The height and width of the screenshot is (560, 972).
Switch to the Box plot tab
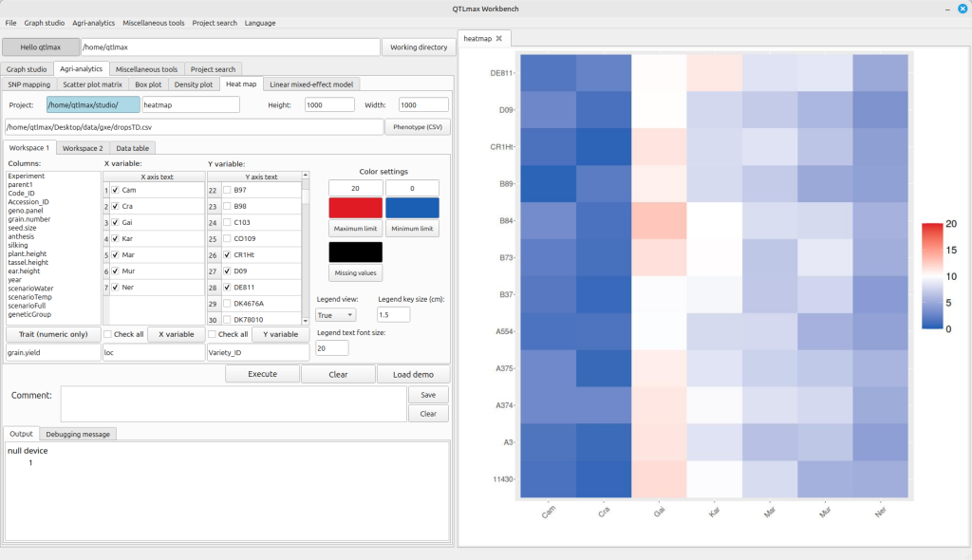148,84
